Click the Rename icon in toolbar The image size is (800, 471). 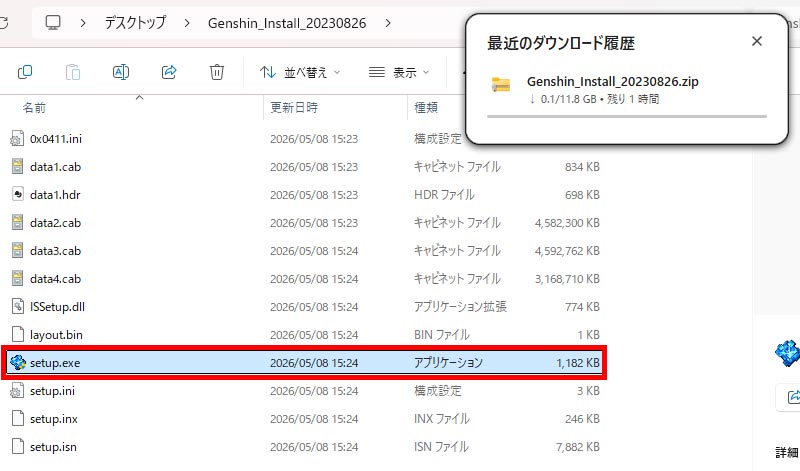[x=121, y=72]
